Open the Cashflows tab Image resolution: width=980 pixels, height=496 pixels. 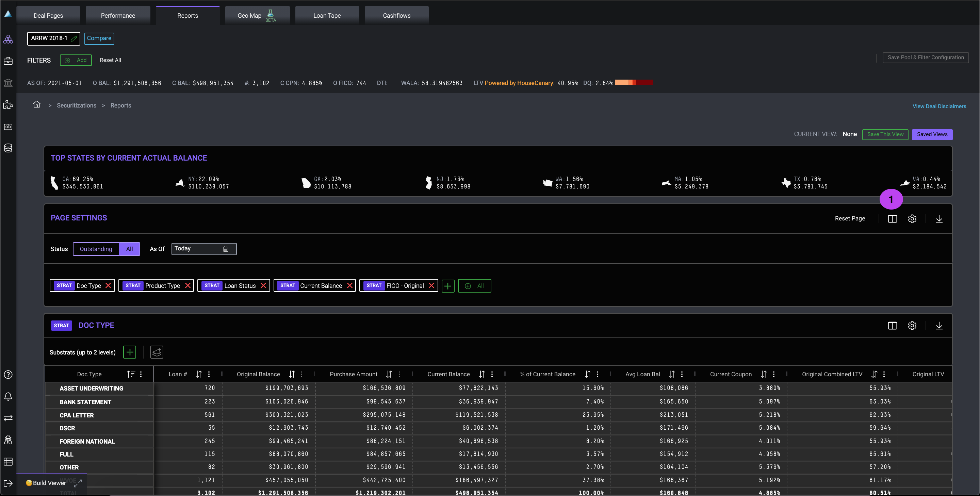coord(396,16)
